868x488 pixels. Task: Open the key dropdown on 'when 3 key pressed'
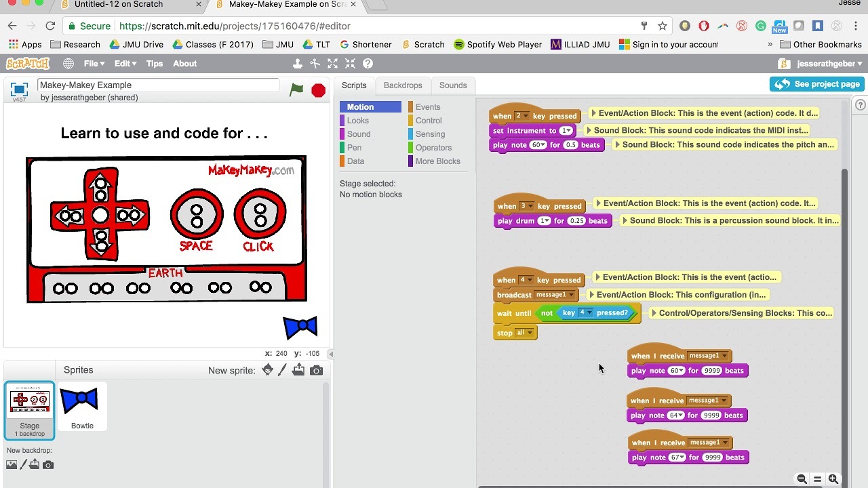pyautogui.click(x=526, y=206)
